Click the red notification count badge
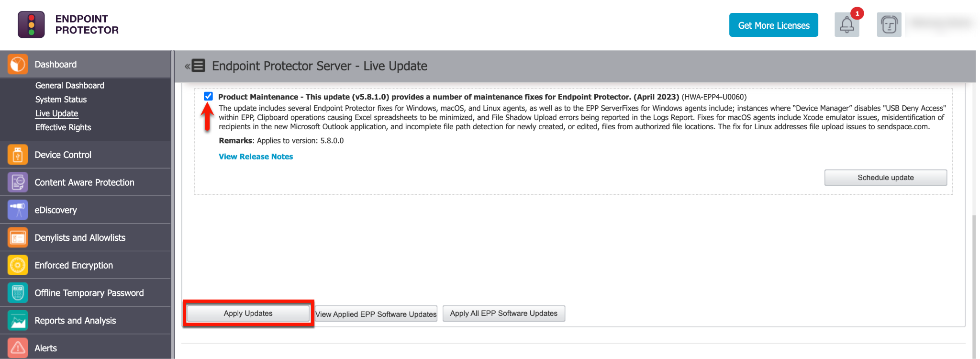The image size is (980, 359). [857, 13]
